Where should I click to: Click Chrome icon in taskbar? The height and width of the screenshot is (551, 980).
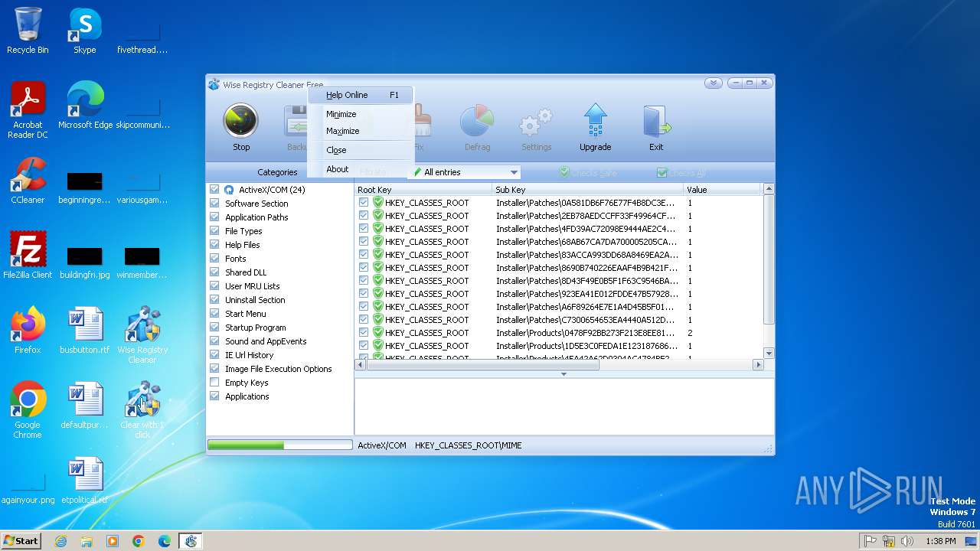tap(139, 541)
